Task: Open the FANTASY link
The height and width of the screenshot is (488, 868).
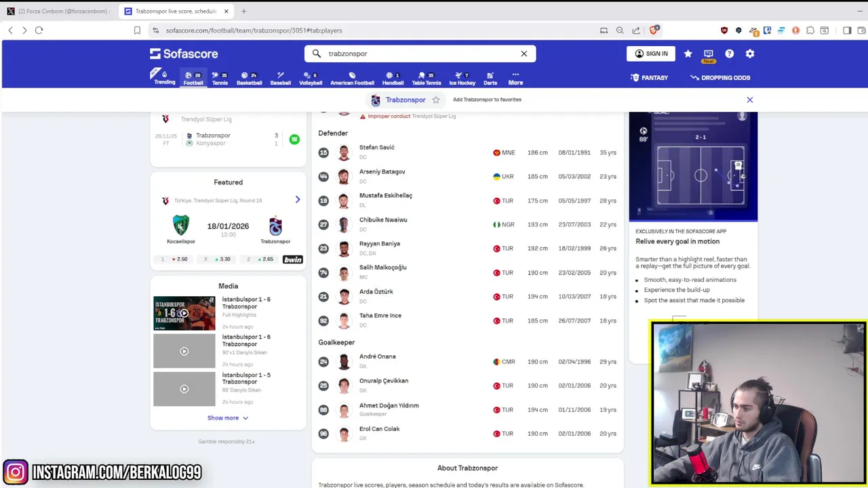Action: coord(649,77)
